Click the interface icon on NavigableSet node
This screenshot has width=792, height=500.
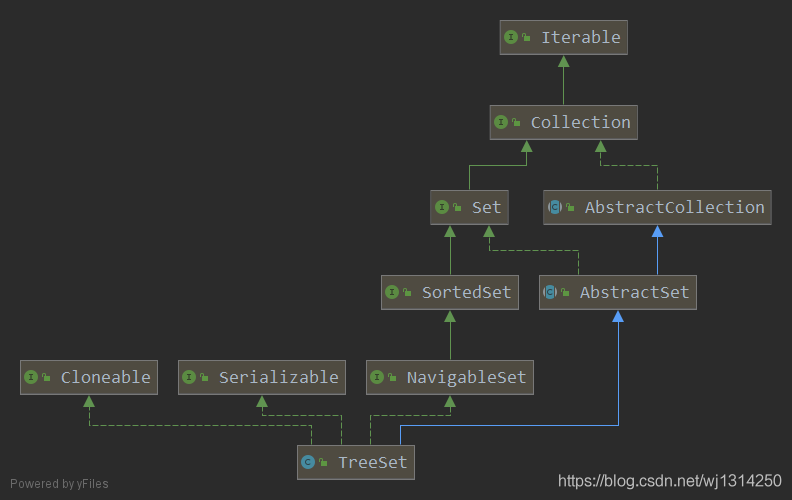tap(377, 377)
